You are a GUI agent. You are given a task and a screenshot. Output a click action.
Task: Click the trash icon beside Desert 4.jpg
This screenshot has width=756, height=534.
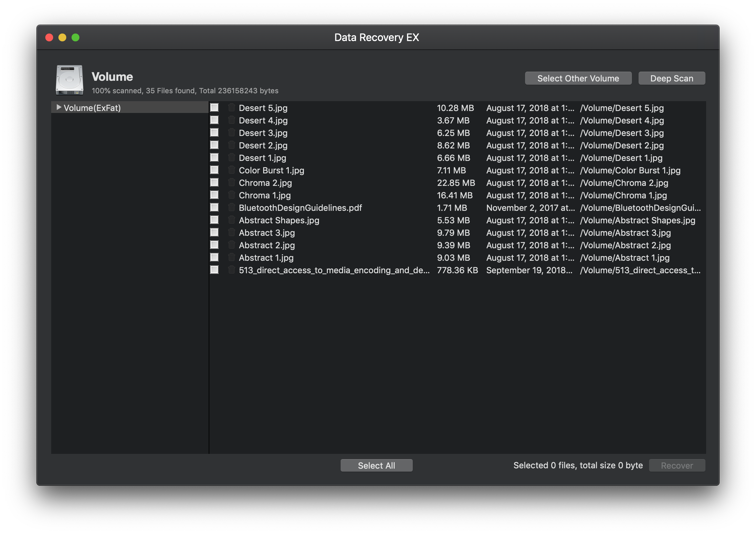coord(231,120)
